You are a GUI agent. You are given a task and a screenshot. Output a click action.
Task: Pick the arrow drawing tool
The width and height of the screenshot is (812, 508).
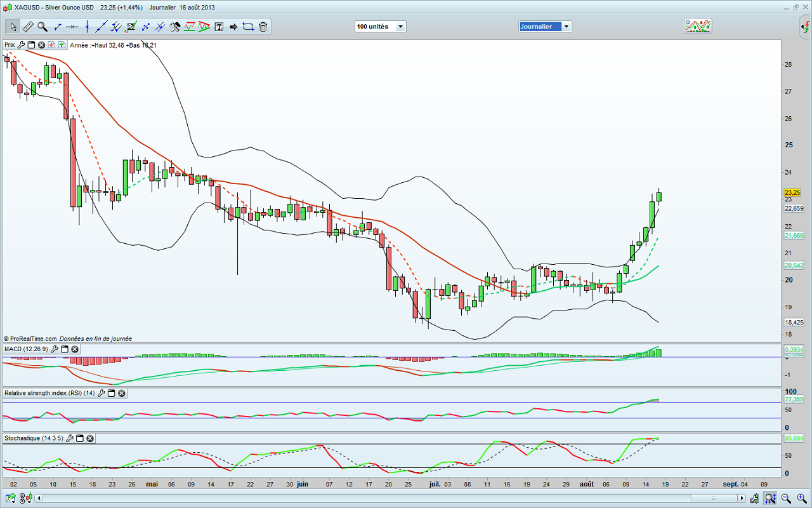click(233, 27)
